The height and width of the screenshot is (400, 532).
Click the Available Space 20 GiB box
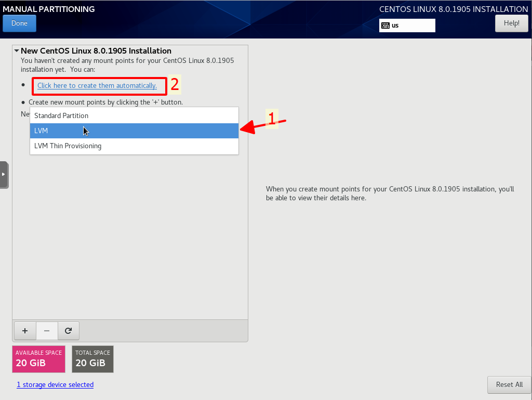(38, 359)
